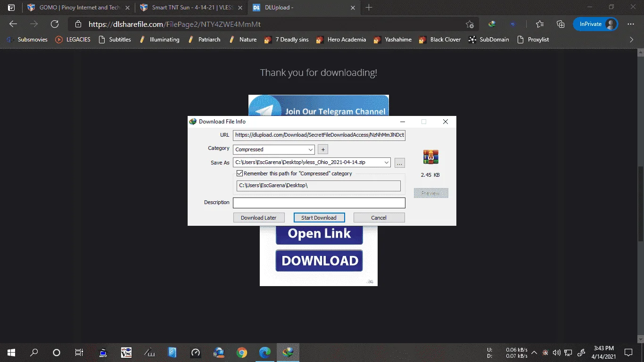Browse for save location with ellipsis button
This screenshot has height=362, width=644.
pos(400,163)
